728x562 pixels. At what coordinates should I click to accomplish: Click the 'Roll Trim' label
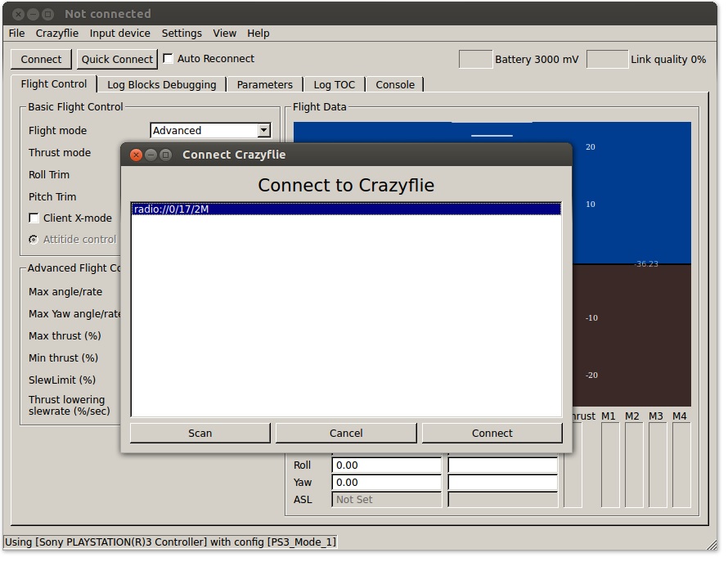[49, 174]
